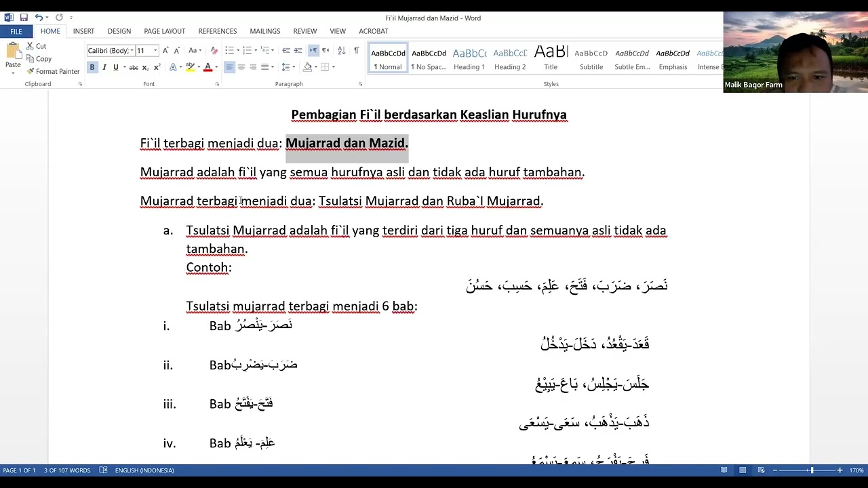
Task: Set left-to-right text direction
Action: (x=313, y=50)
